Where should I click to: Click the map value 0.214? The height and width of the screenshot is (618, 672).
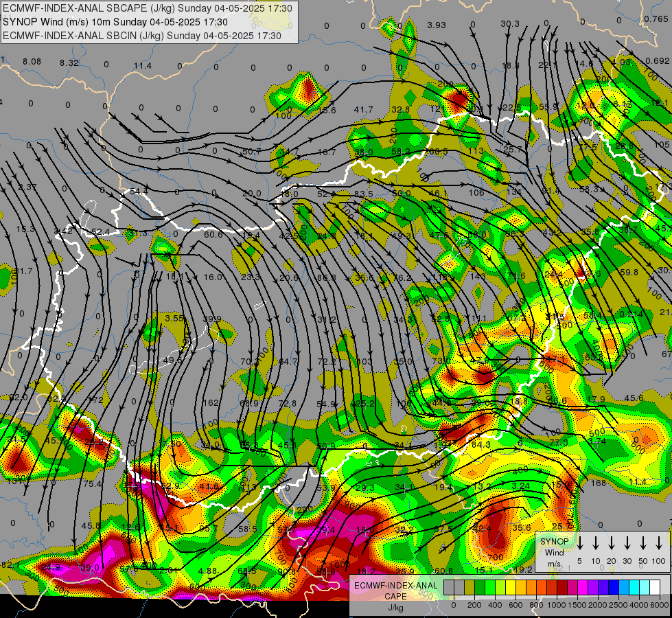tap(632, 314)
